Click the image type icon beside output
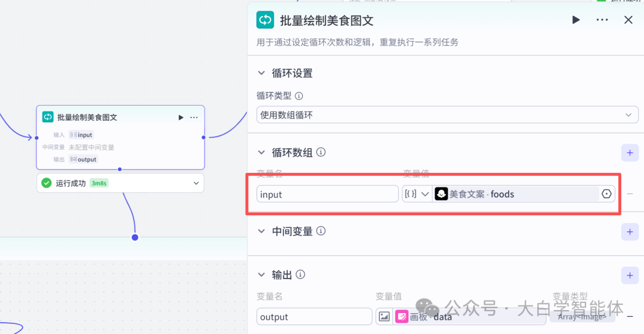Screen dimensions: 644x334 pos(384,316)
